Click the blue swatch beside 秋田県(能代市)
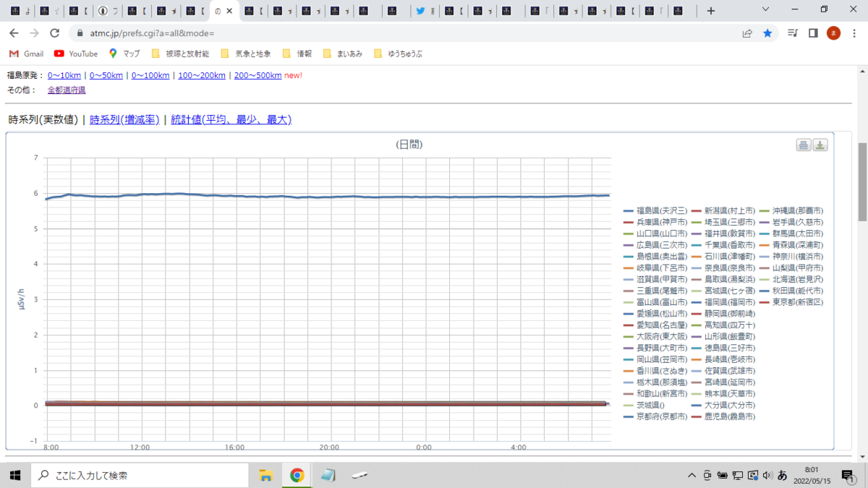This screenshot has height=488, width=868. [x=765, y=291]
